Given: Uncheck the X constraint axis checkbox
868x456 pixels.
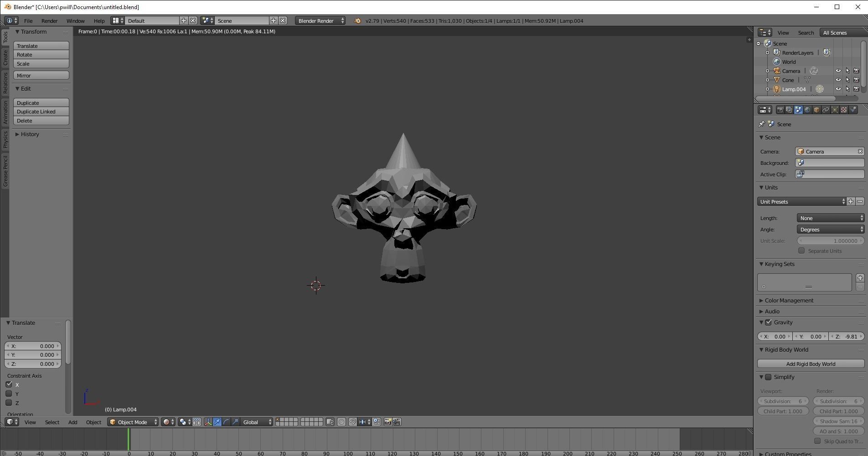Looking at the screenshot, I should tap(9, 384).
